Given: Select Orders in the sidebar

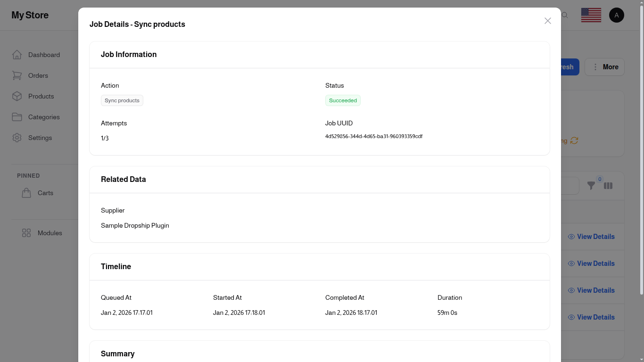Looking at the screenshot, I should 38,75.
